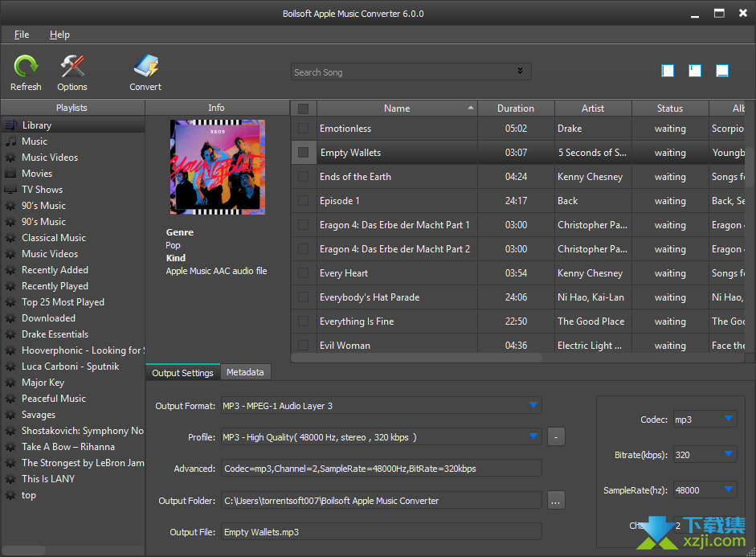The image size is (756, 557).
Task: Check the box for Every Heart
Action: tap(303, 273)
